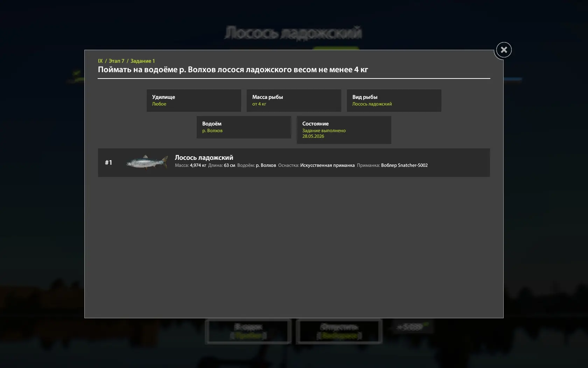Click the Воблер Snatcher-S002 lure text
This screenshot has width=588, height=368.
coord(404,165)
